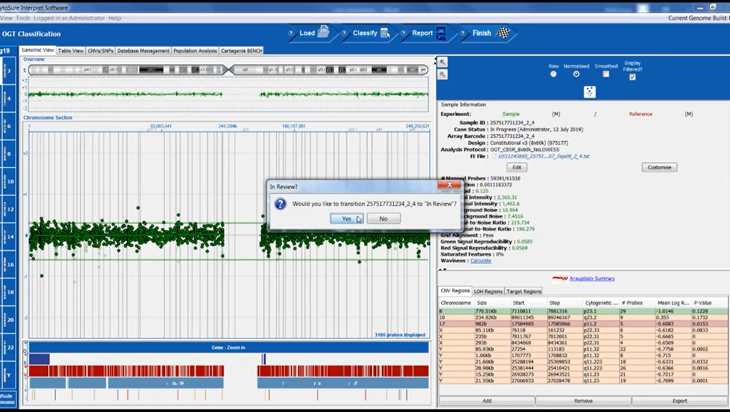Select the chromosome 10 CNV row
The image size is (730, 412).
[583, 317]
